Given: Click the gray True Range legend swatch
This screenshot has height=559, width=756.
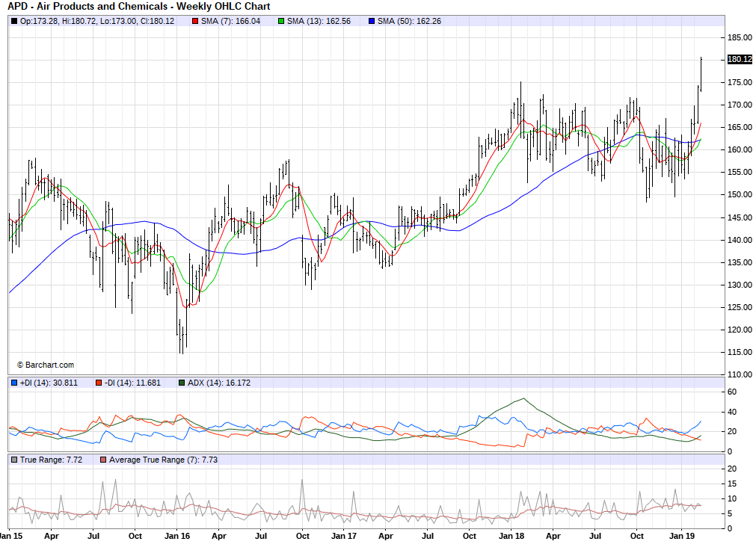Looking at the screenshot, I should coord(14,460).
